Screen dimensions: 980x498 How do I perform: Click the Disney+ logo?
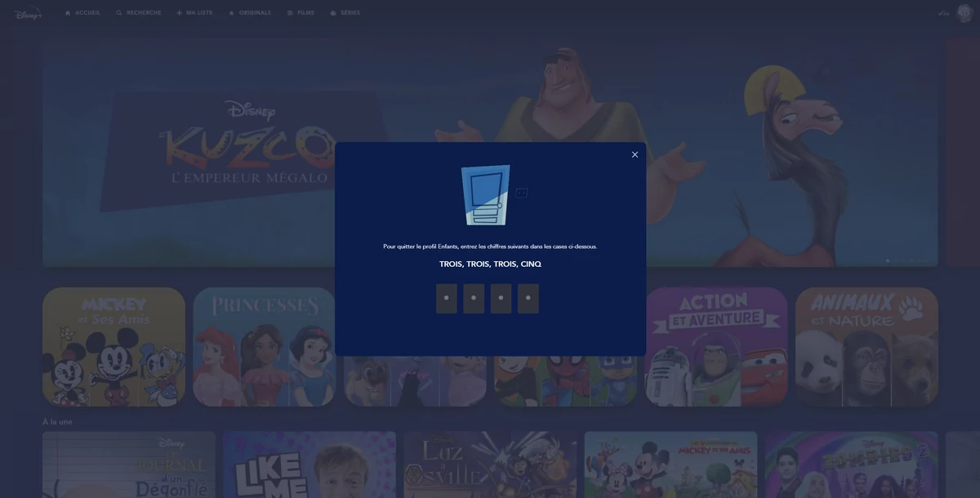pyautogui.click(x=28, y=13)
